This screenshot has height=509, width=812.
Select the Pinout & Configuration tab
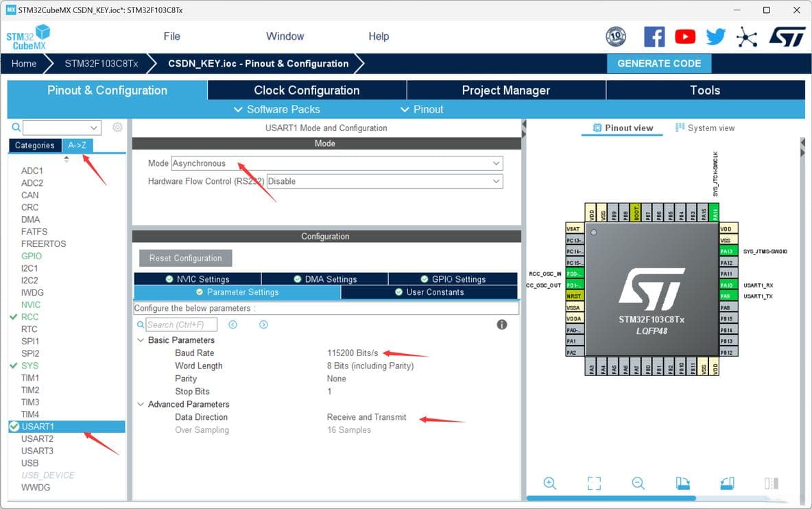point(107,90)
